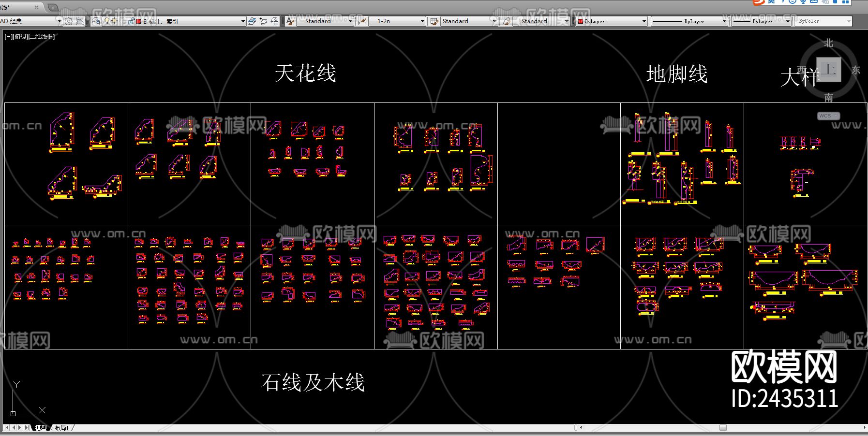
Task: Click the horizontal scrollbar left arrow
Action: [x=581, y=428]
